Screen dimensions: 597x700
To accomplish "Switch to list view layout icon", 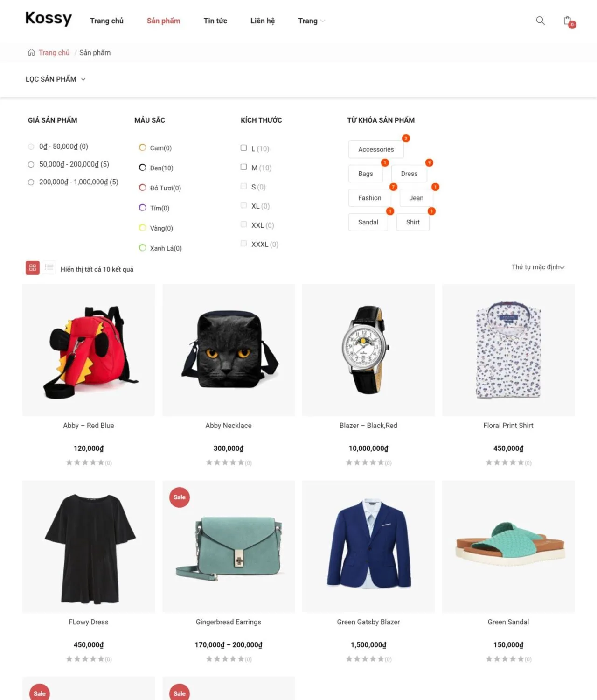I will 49,267.
